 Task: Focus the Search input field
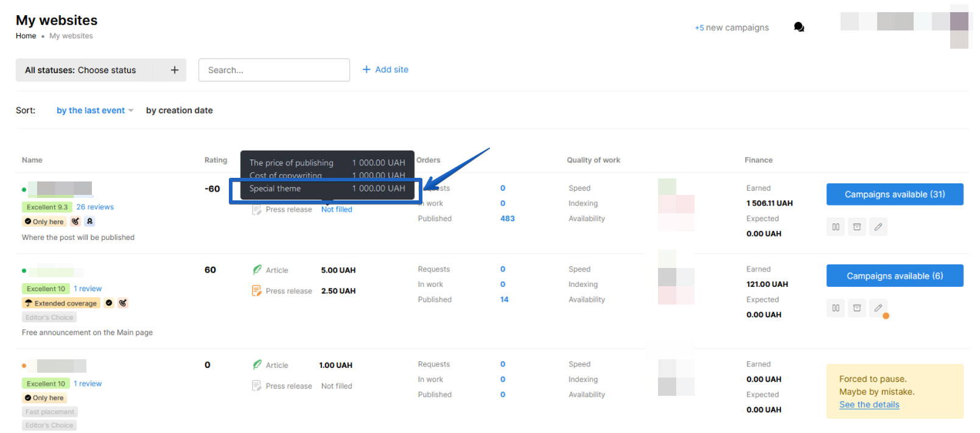pos(274,70)
